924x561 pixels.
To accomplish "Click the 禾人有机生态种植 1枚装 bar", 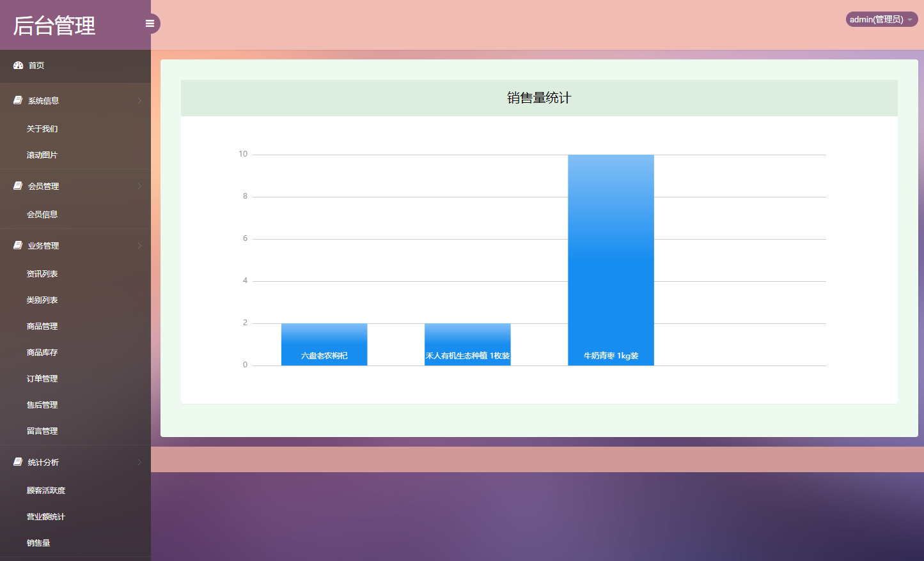I will [x=467, y=344].
